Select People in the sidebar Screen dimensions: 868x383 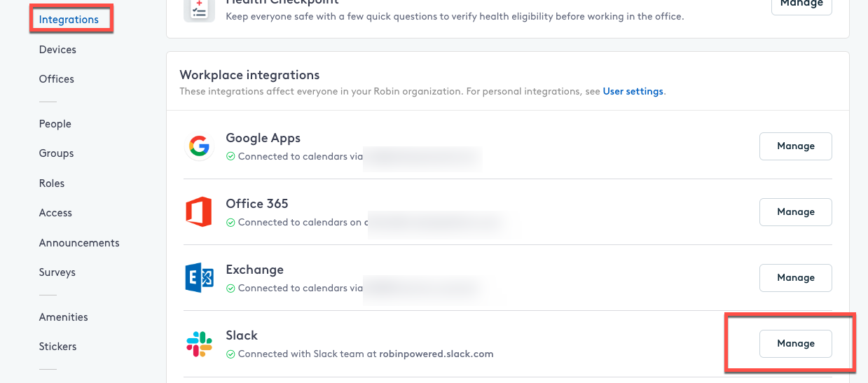point(55,124)
